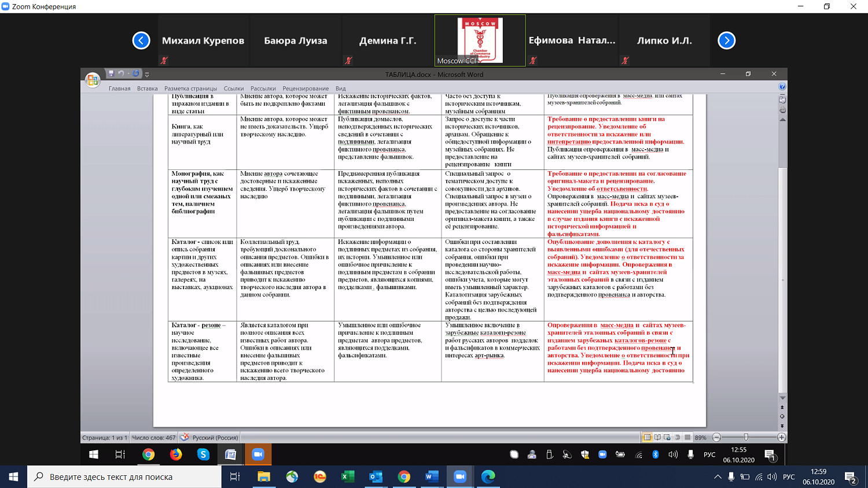
Task: Switch to Draft view
Action: point(687,438)
